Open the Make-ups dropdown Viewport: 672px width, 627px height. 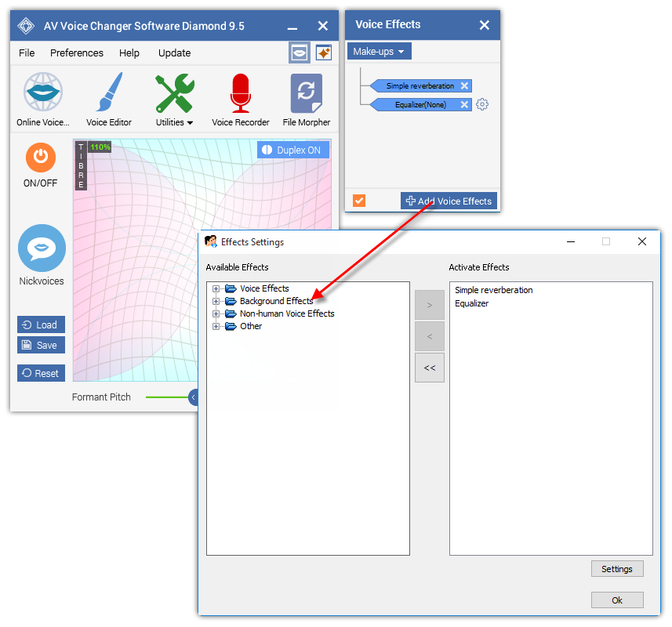coord(379,52)
